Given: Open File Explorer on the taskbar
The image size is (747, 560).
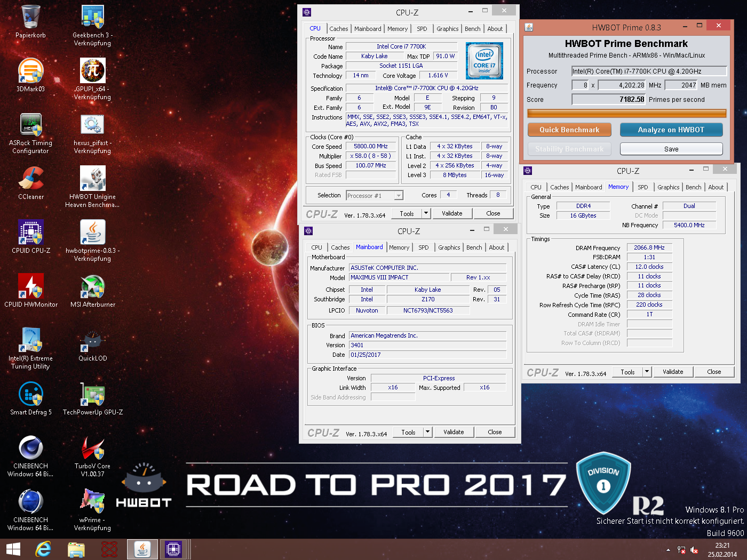Looking at the screenshot, I should 76,549.
